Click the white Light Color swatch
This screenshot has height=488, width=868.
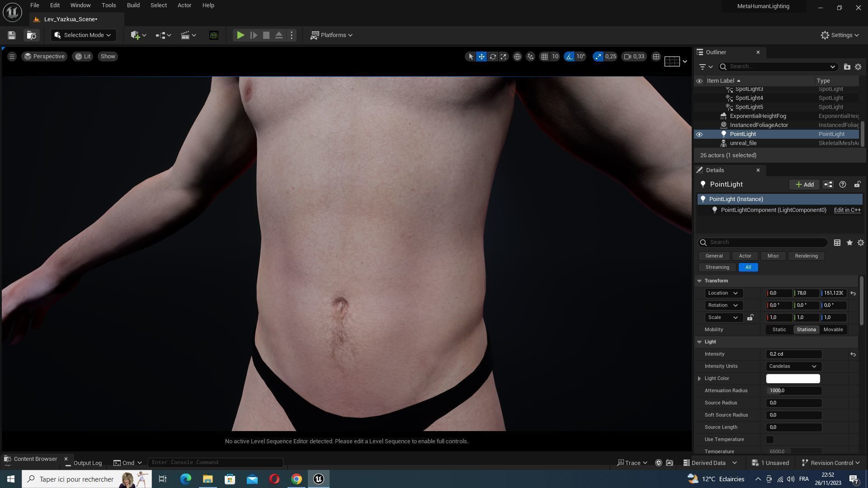tap(793, 379)
